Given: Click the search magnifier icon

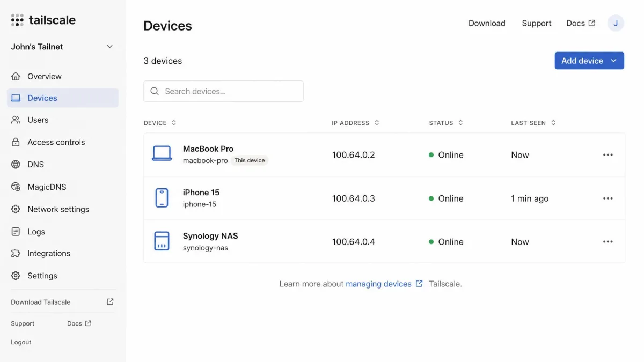Looking at the screenshot, I should pyautogui.click(x=155, y=91).
